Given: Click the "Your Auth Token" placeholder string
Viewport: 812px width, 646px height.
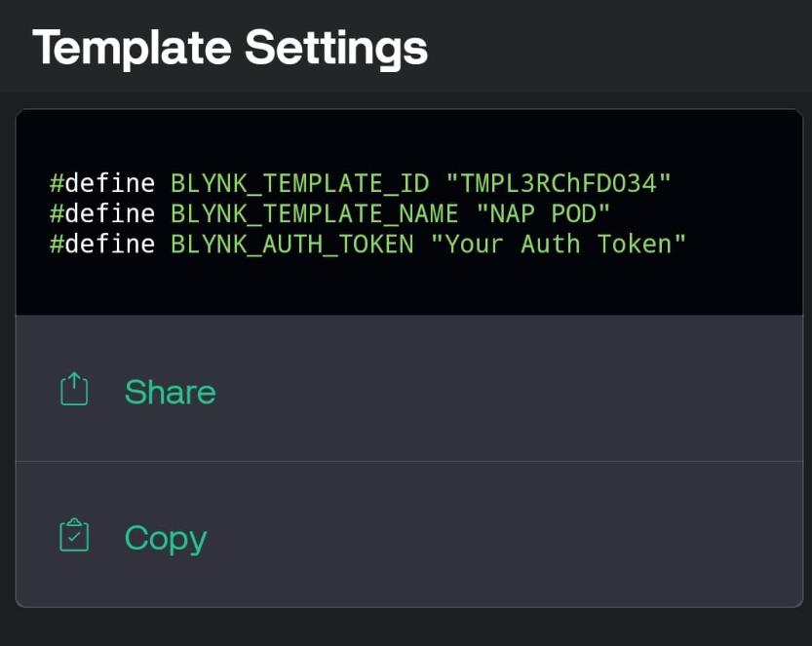Looking at the screenshot, I should tap(559, 244).
